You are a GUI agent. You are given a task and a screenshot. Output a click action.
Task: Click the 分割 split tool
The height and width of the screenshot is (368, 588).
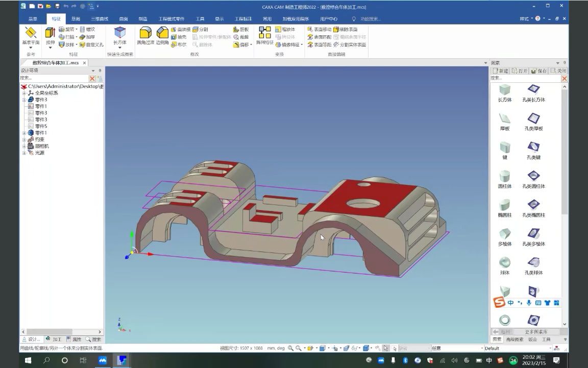pos(200,29)
